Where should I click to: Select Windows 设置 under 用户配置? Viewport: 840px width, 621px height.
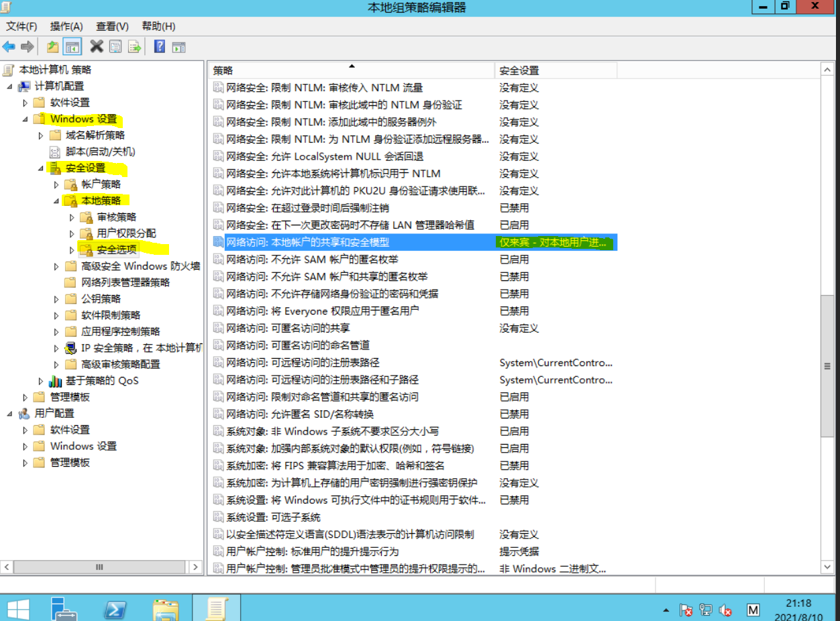click(x=83, y=446)
